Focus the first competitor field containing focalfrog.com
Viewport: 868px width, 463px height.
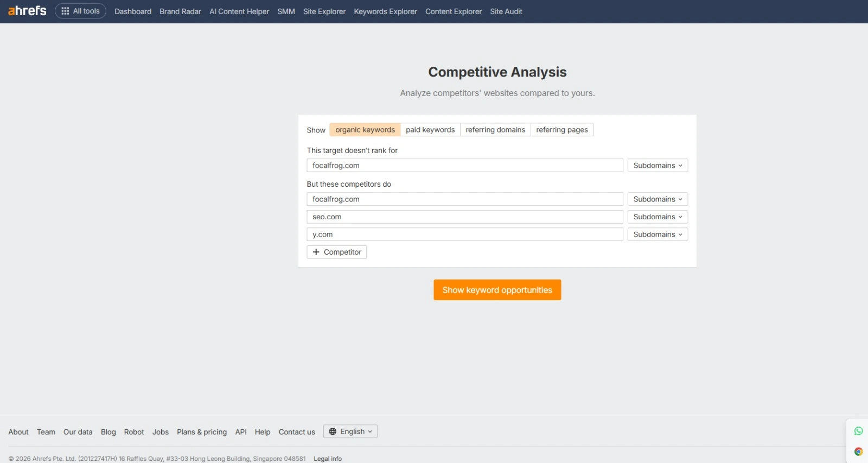click(465, 199)
